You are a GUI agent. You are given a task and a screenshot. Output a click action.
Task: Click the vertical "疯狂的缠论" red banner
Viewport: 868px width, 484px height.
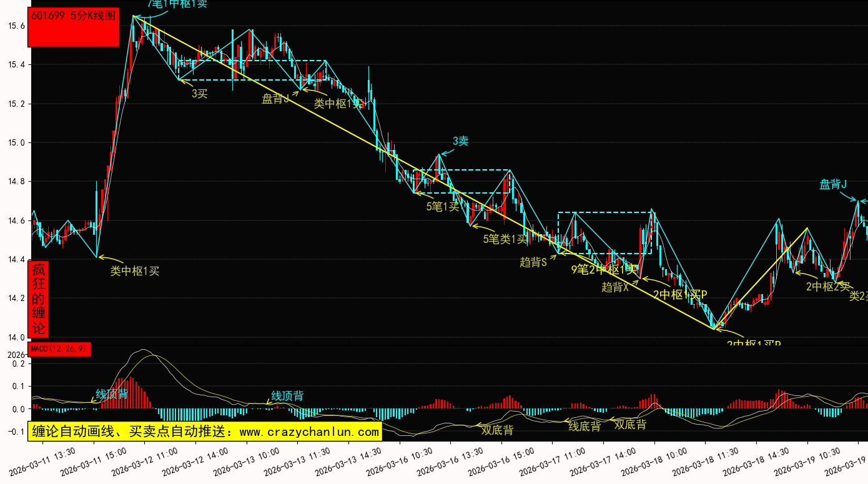(x=39, y=299)
